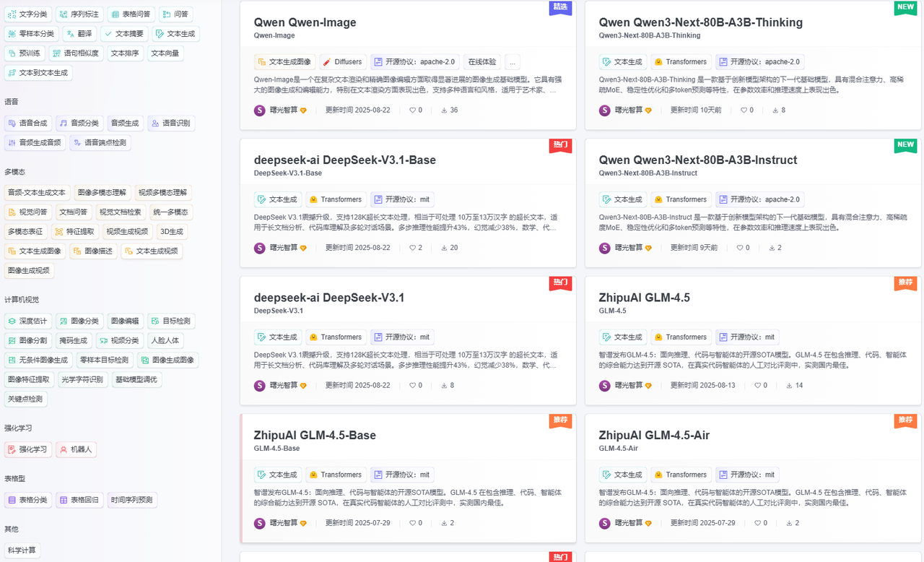
Task: Click the purple S avatar on the Qwen-Image card
Action: tap(260, 111)
